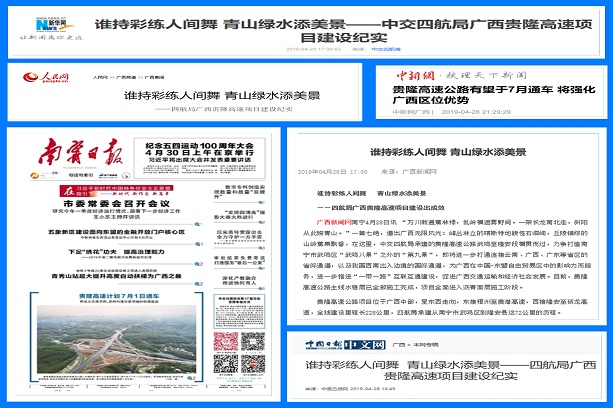Image resolution: width=613 pixels, height=408 pixels.
Task: Click black QR code right of red one
Action: coord(253,342)
